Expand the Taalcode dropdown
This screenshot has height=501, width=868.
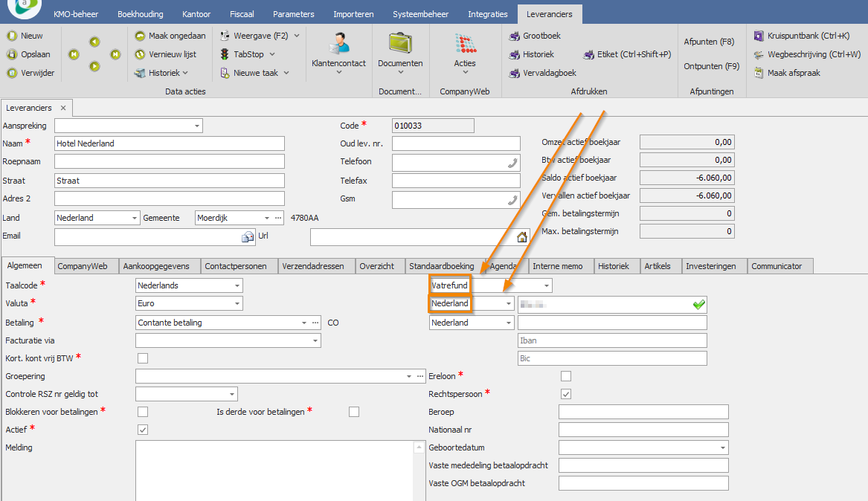click(x=237, y=285)
